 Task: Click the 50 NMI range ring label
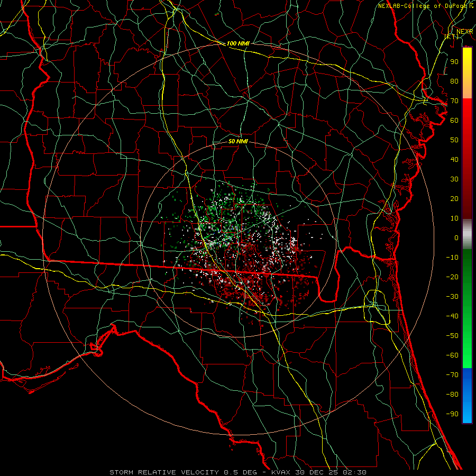point(238,141)
